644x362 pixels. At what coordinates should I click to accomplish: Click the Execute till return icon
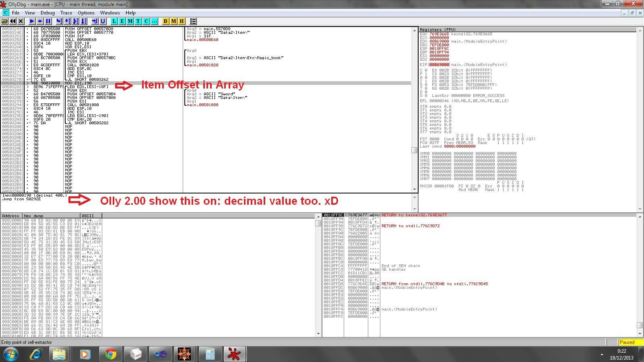[95, 21]
